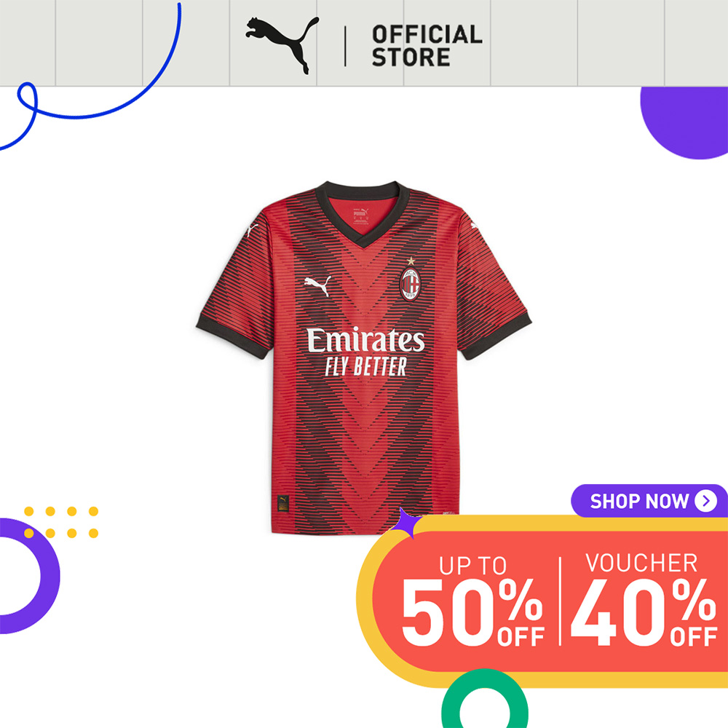
Task: Click the green ring at bottom
Action: click(x=484, y=699)
